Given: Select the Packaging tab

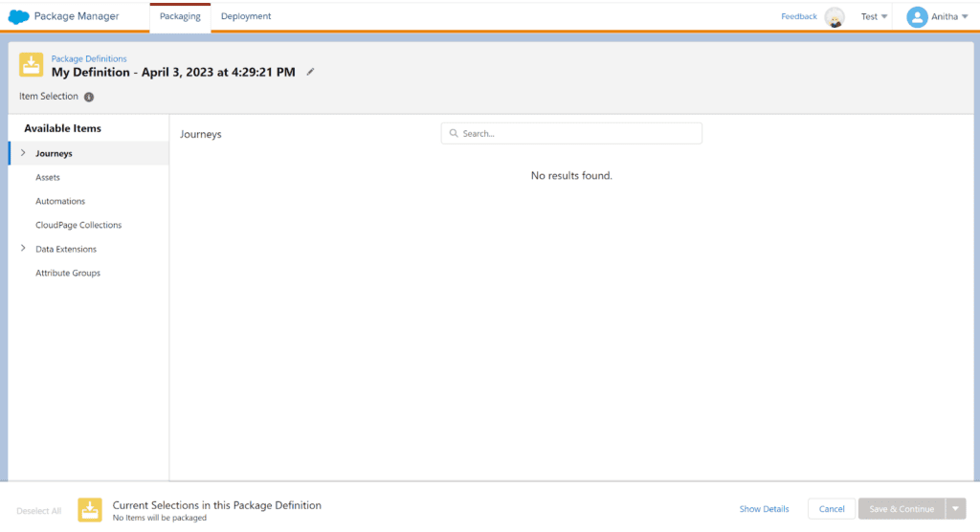Looking at the screenshot, I should 180,16.
